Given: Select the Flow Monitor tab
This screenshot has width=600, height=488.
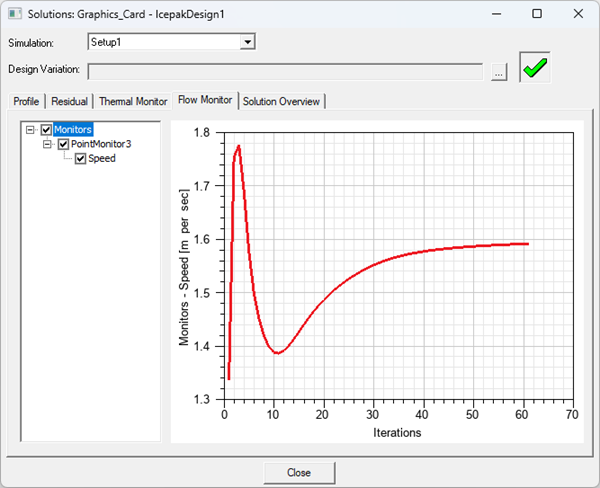Looking at the screenshot, I should (205, 100).
